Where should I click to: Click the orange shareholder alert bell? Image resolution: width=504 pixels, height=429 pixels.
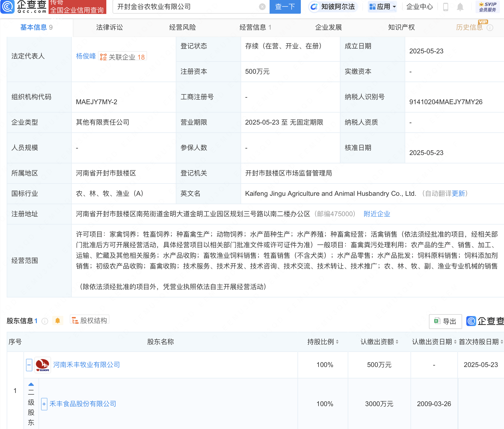click(x=58, y=321)
